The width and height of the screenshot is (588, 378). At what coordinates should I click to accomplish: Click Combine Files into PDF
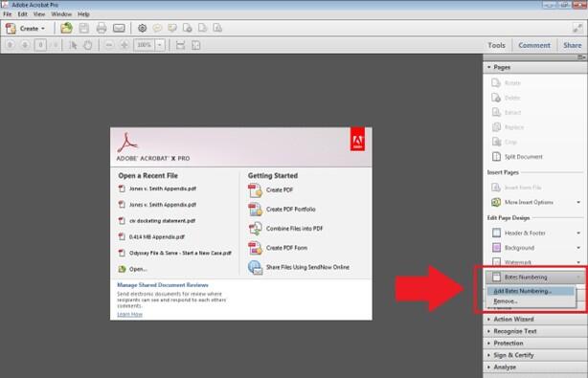coord(285,229)
